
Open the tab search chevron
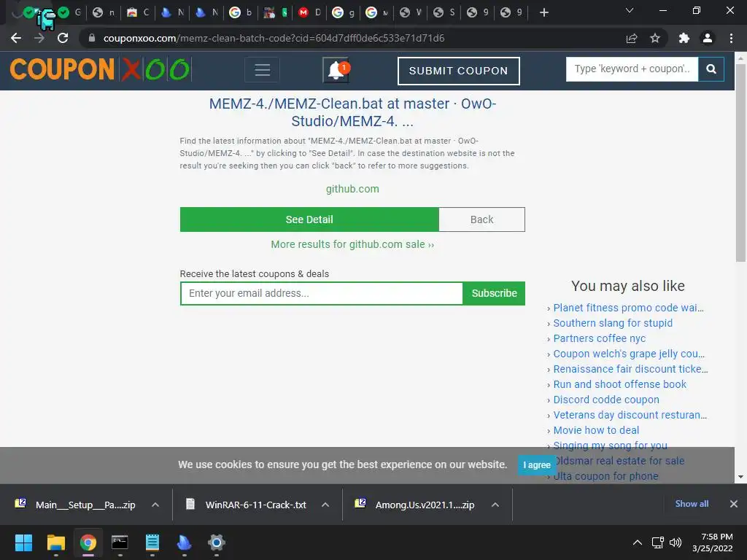coord(630,10)
